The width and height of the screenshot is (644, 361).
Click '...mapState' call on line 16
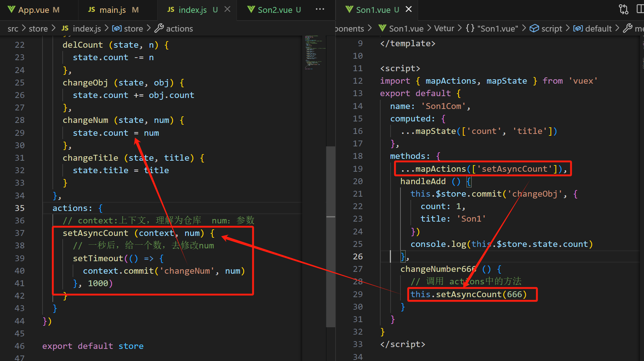tap(479, 131)
